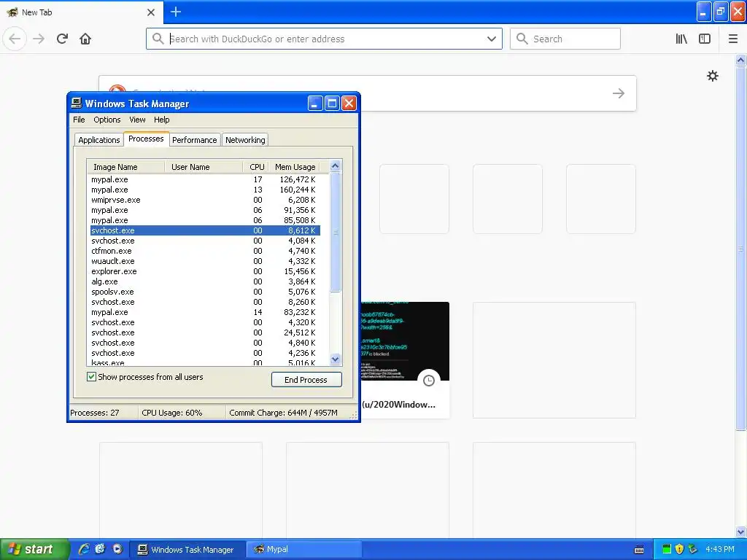Image resolution: width=747 pixels, height=560 pixels.
Task: Open the Help menu in Task Manager
Action: (161, 120)
